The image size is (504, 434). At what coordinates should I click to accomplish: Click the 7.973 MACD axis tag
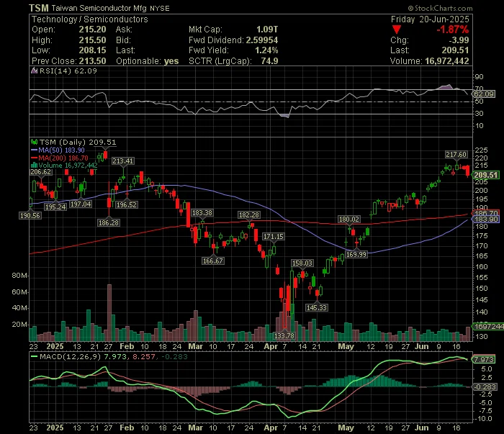click(x=483, y=359)
